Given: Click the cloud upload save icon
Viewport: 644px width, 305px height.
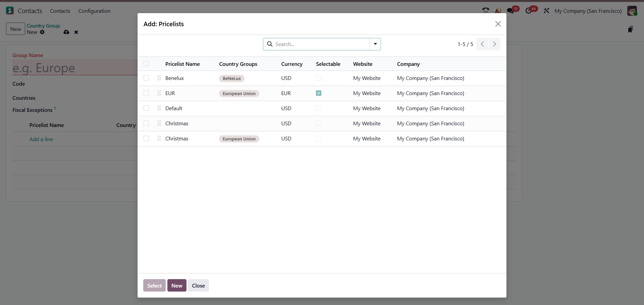Looking at the screenshot, I should click(66, 32).
